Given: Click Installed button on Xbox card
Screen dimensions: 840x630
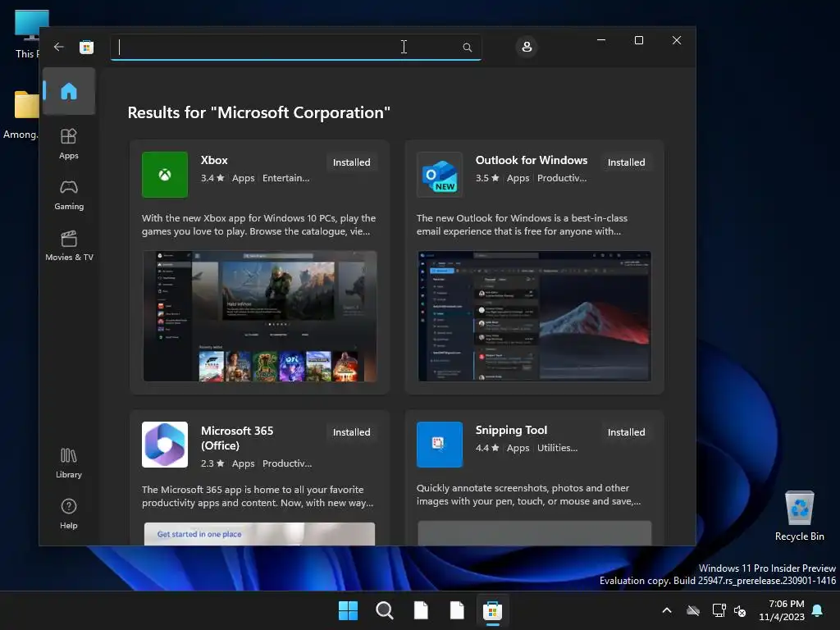Looking at the screenshot, I should point(351,162).
